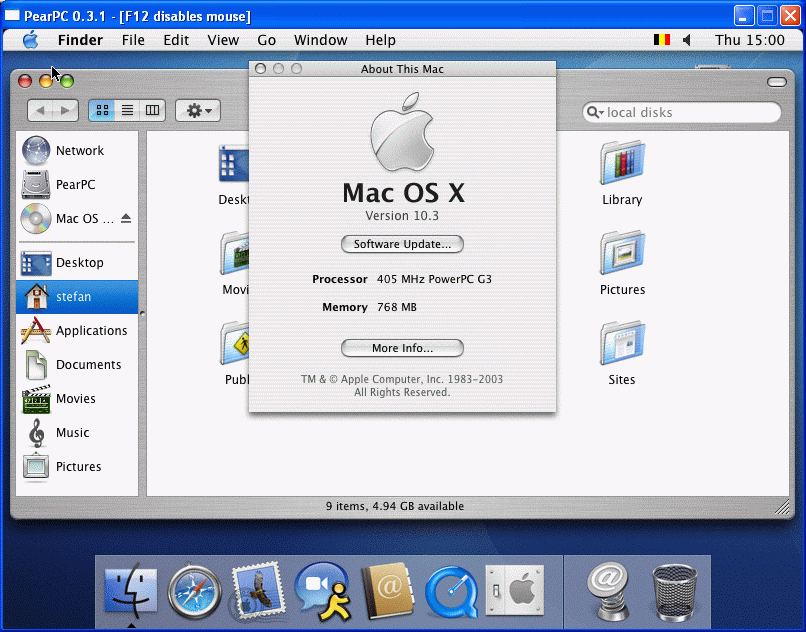Viewport: 806px width, 632px height.
Task: Launch Mail from the Dock
Action: coord(258,590)
